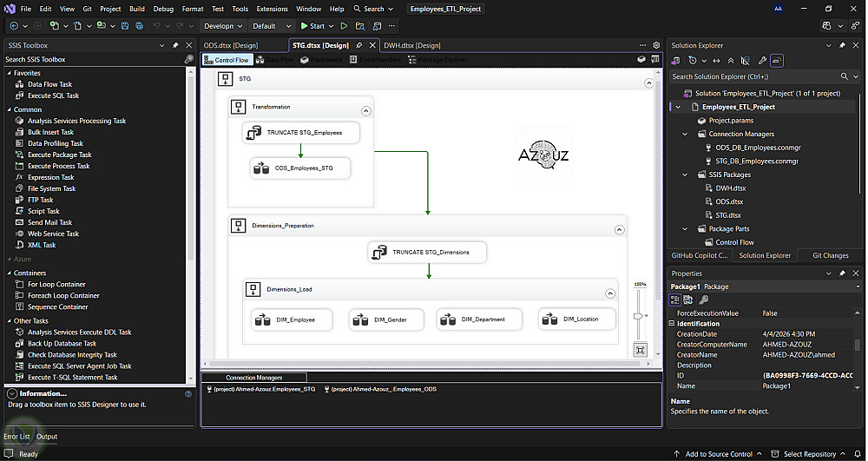Click the Start Without Debugging play icon
The height and width of the screenshot is (461, 868).
point(344,26)
